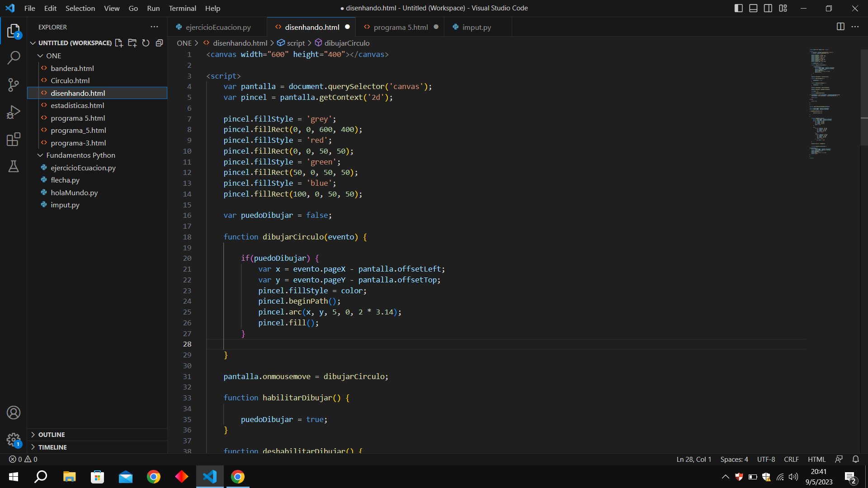Open bandera.html from Explorer
Image resolution: width=868 pixels, height=488 pixels.
[72, 68]
